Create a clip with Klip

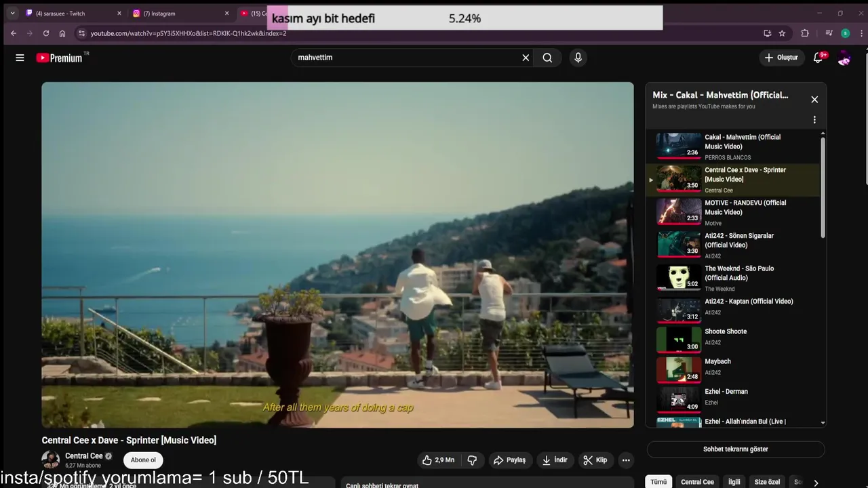(x=595, y=460)
